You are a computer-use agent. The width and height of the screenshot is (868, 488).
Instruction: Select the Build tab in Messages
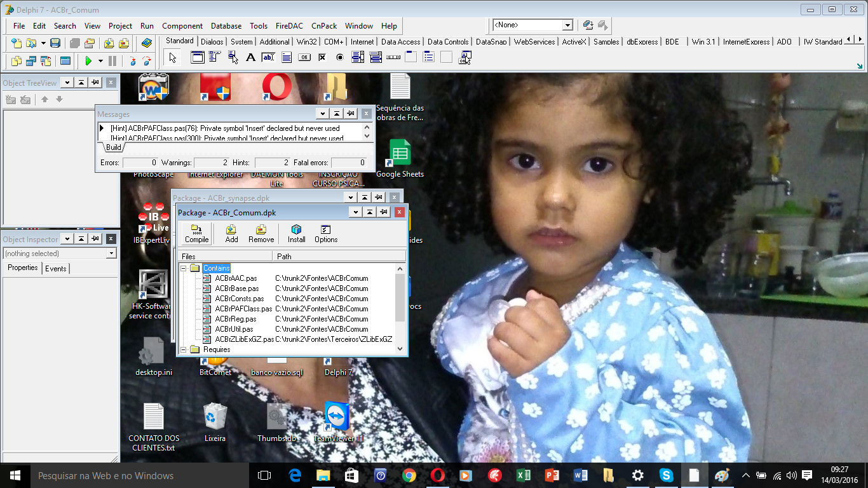[x=113, y=147]
